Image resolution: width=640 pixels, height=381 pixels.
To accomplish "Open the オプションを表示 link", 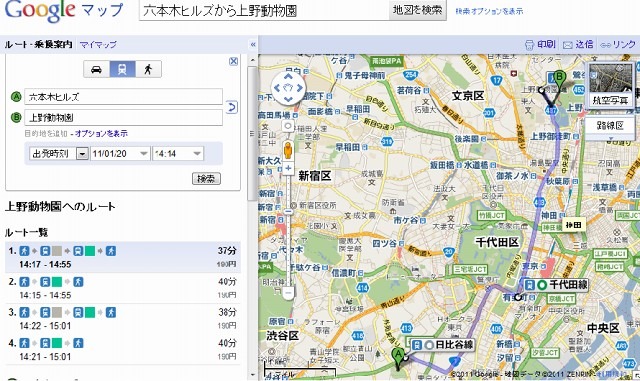I will [101, 134].
